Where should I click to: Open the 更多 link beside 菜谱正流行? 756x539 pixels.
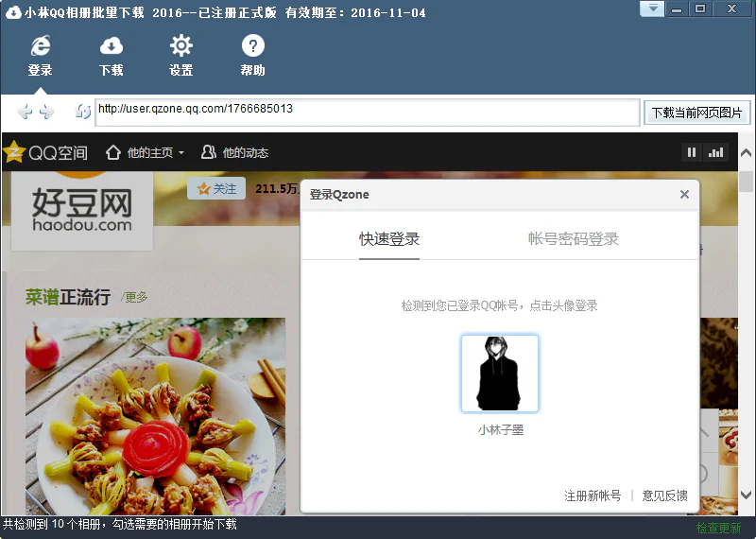click(134, 297)
